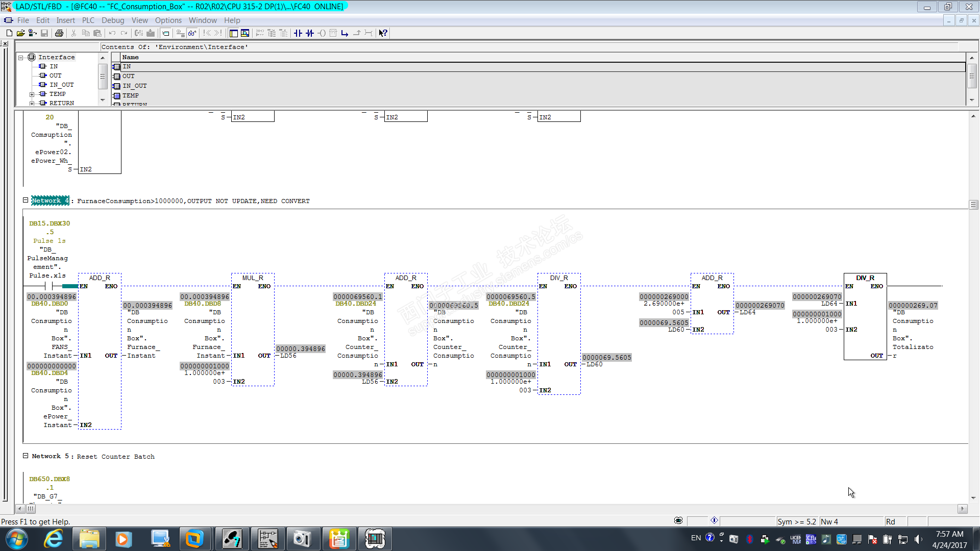Collapse the Interface tree root
The image size is (980, 551).
(x=21, y=58)
